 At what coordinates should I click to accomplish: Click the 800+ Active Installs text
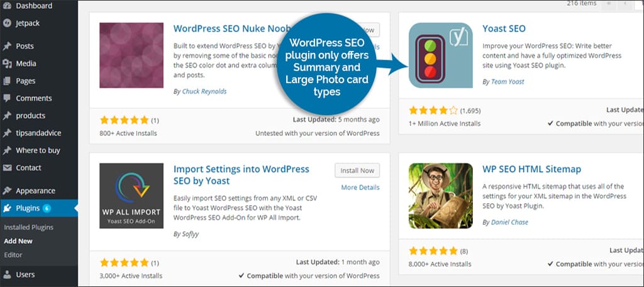click(x=128, y=133)
